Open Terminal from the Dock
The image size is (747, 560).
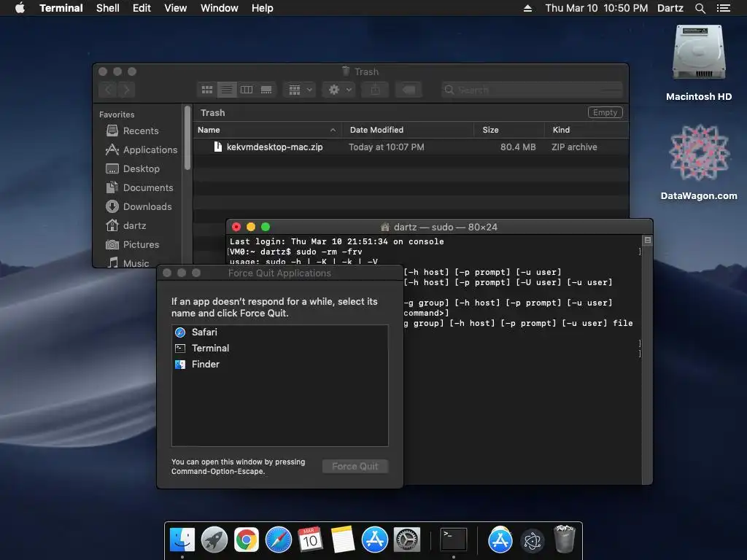[x=453, y=540]
